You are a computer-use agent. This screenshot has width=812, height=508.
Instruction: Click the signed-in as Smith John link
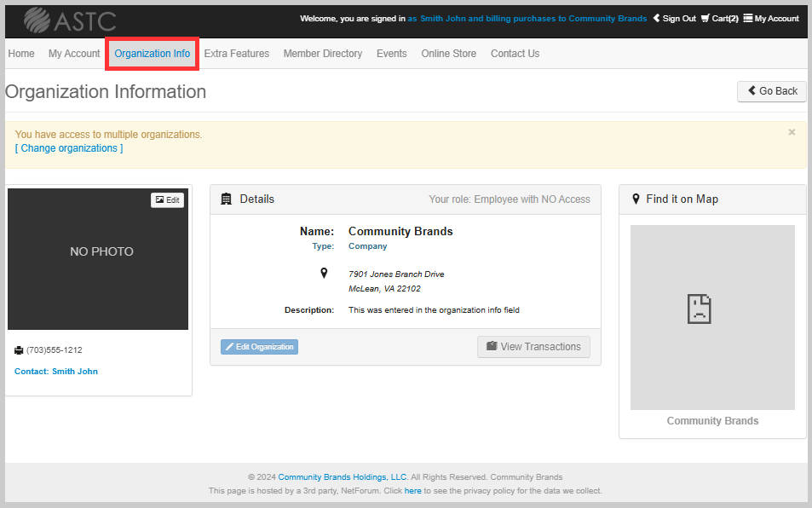[x=527, y=19]
